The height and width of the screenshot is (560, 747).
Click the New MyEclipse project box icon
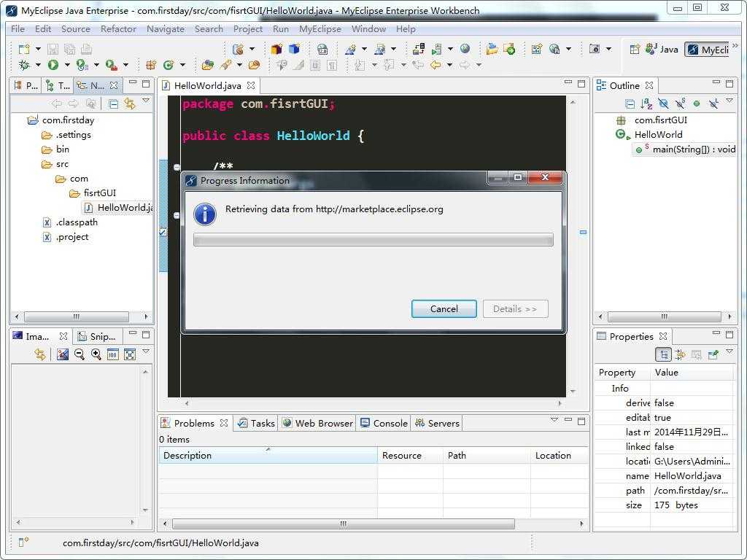(x=276, y=49)
